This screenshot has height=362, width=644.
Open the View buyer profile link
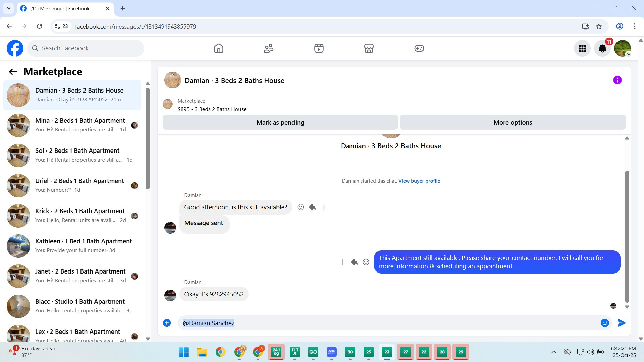[x=419, y=181]
